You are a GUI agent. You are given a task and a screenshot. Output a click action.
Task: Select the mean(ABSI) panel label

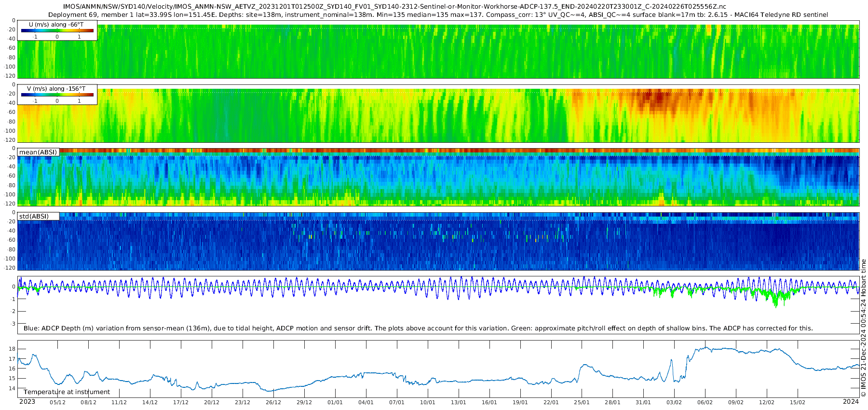38,152
